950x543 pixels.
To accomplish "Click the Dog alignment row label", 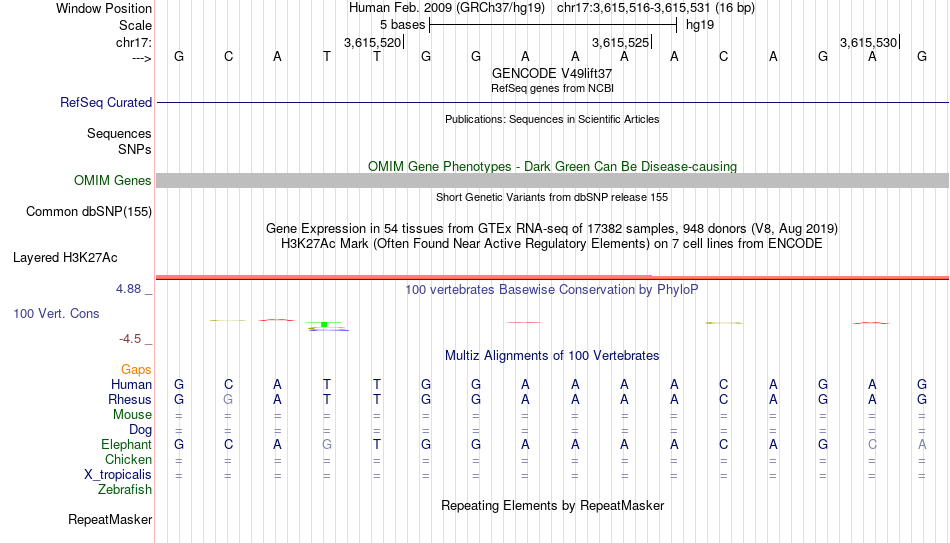I will pyautogui.click(x=140, y=430).
